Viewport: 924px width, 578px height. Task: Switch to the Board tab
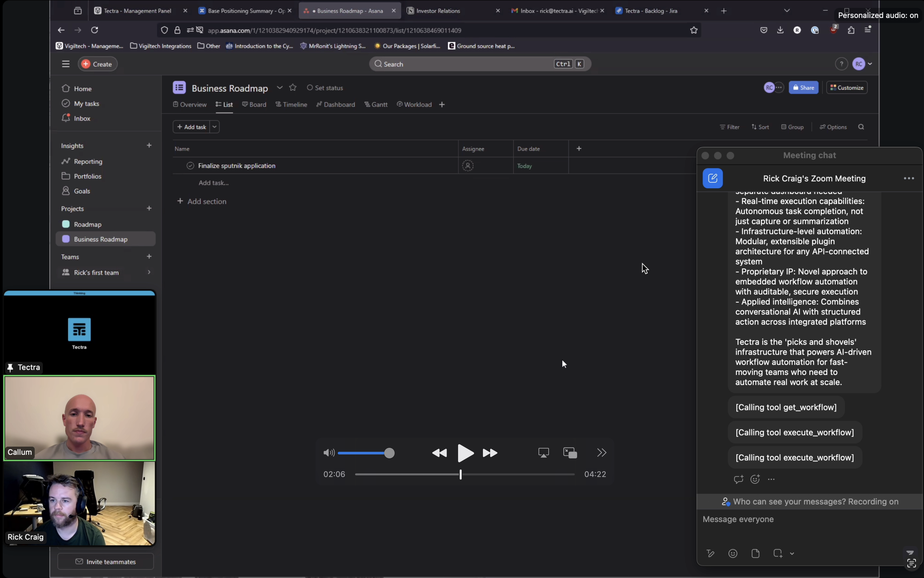(x=254, y=104)
